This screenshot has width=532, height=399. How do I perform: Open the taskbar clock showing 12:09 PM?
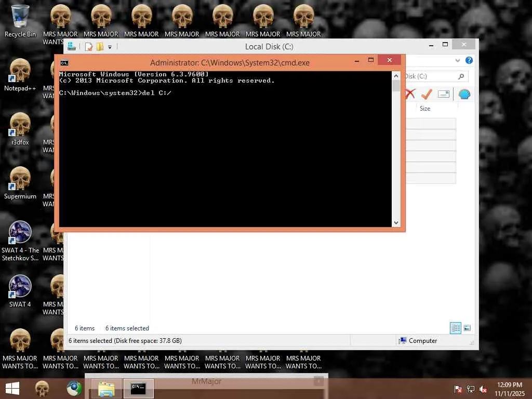[510, 389]
